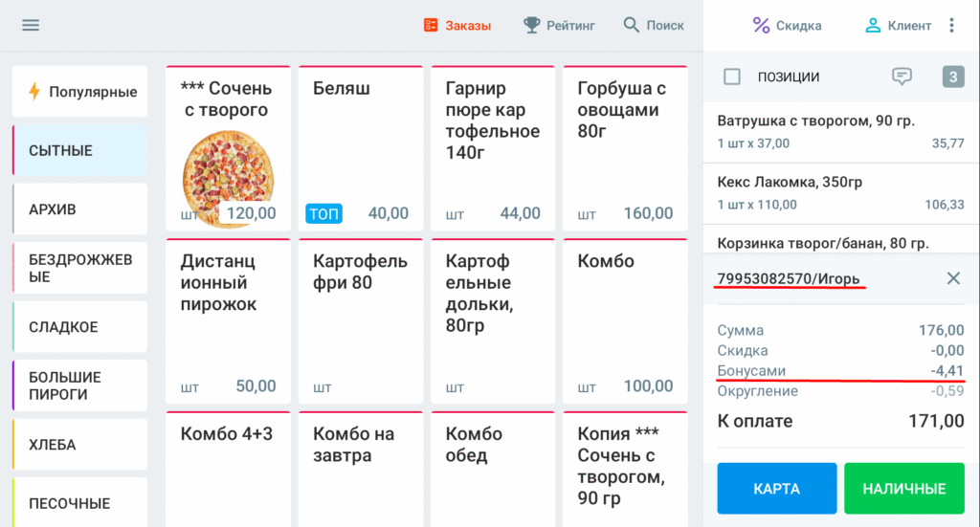Choose a customer with Клиент icon
This screenshot has height=527, width=980.
(898, 26)
